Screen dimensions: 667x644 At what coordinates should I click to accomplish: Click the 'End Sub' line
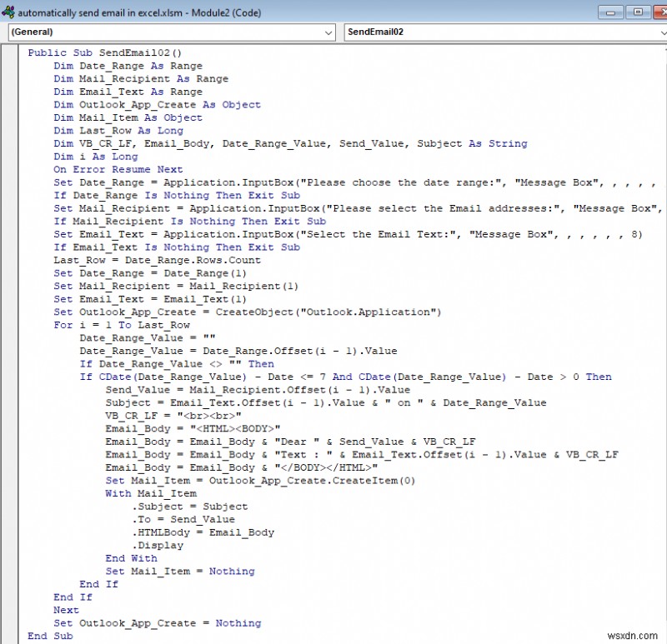50,636
